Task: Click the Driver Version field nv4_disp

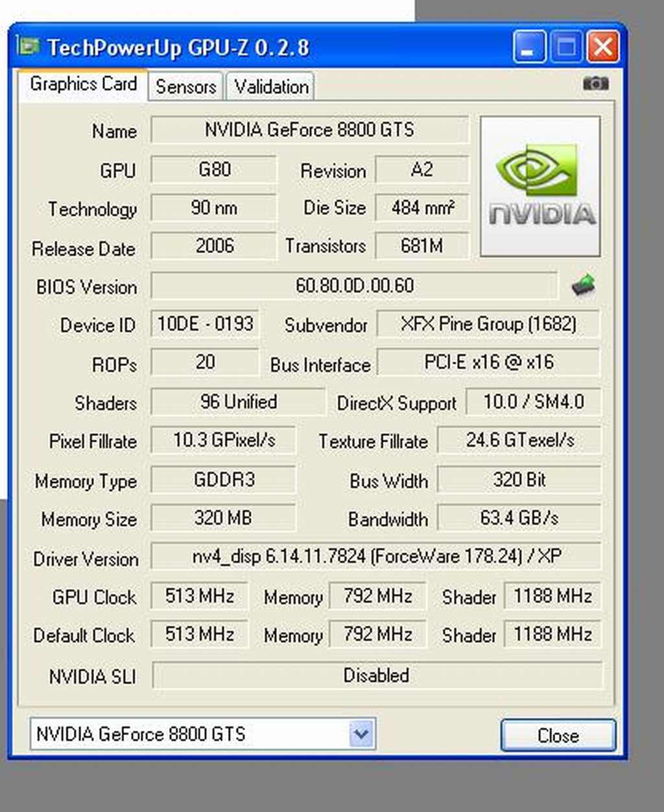Action: pyautogui.click(x=376, y=556)
